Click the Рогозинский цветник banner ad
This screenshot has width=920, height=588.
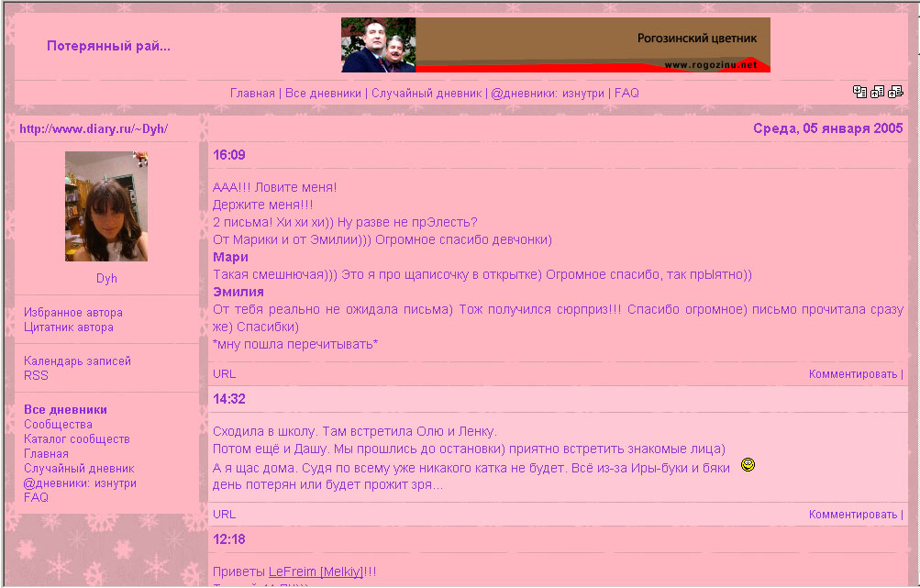pyautogui.click(x=555, y=45)
